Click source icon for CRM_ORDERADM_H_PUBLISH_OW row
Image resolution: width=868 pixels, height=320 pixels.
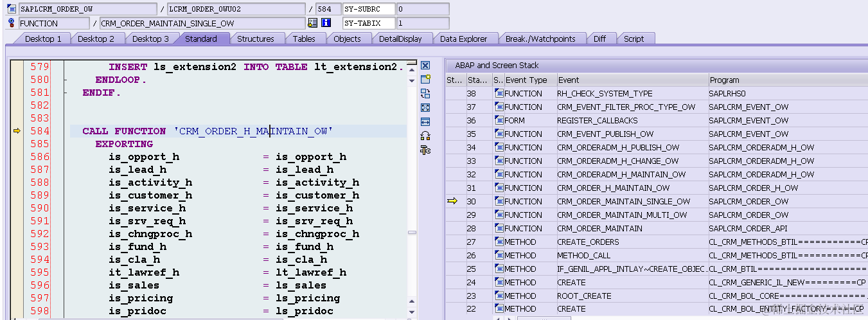[499, 148]
